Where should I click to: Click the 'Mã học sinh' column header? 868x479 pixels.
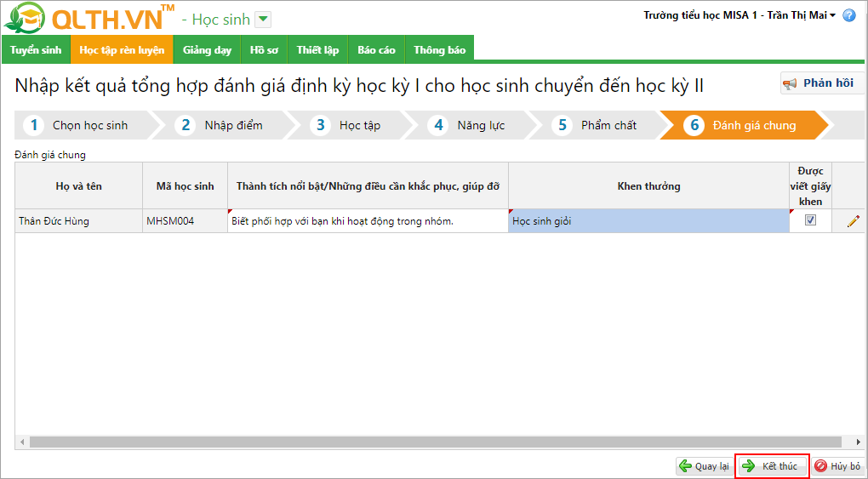(x=185, y=186)
